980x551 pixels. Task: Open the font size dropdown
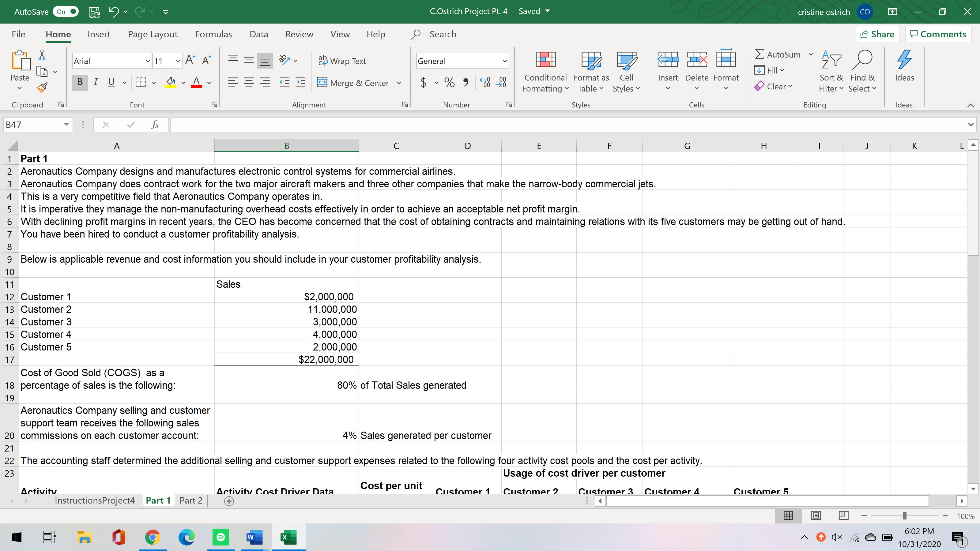(x=178, y=61)
